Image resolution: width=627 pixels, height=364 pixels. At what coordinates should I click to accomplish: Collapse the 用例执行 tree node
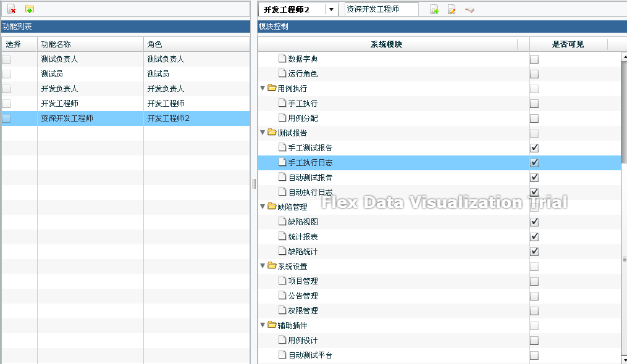pos(263,89)
